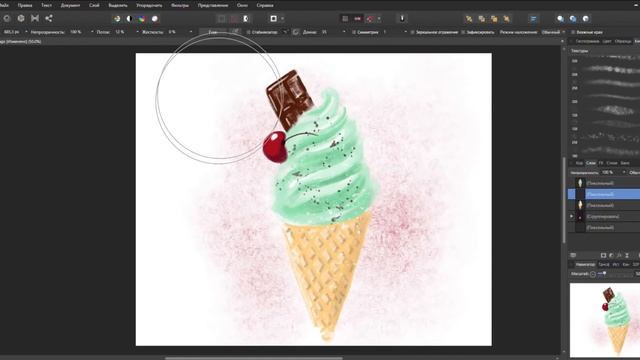This screenshot has width=640, height=360.
Task: Apply Auto Levels icon
Action: pos(117,19)
